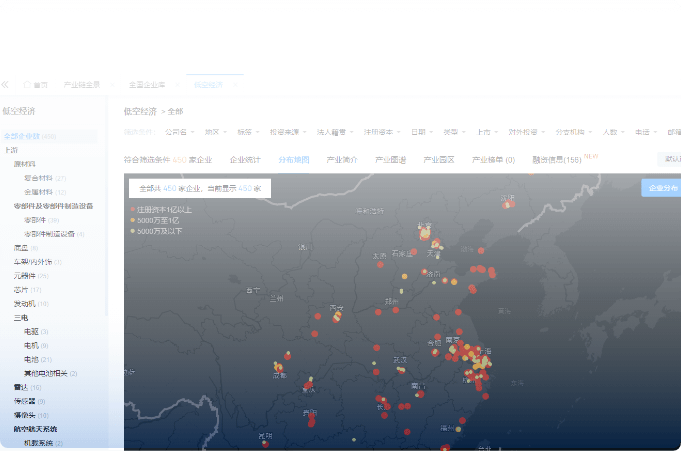
Task: Toggle 5000万及以下 legend filter
Action: point(161,230)
